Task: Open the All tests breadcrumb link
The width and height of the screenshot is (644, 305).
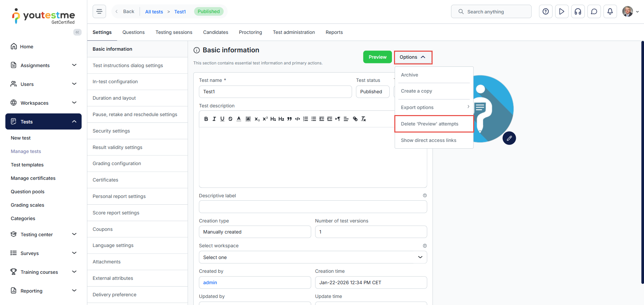Action: tap(154, 12)
